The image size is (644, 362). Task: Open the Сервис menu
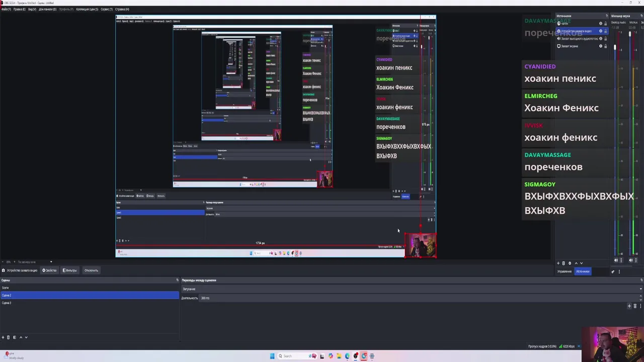[107, 9]
